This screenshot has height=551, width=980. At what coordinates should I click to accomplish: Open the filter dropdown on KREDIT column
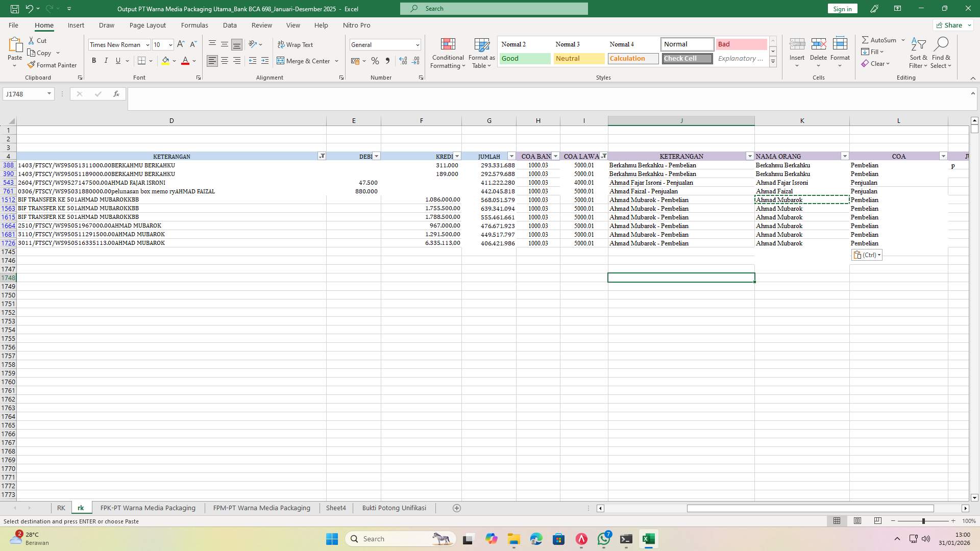point(457,156)
